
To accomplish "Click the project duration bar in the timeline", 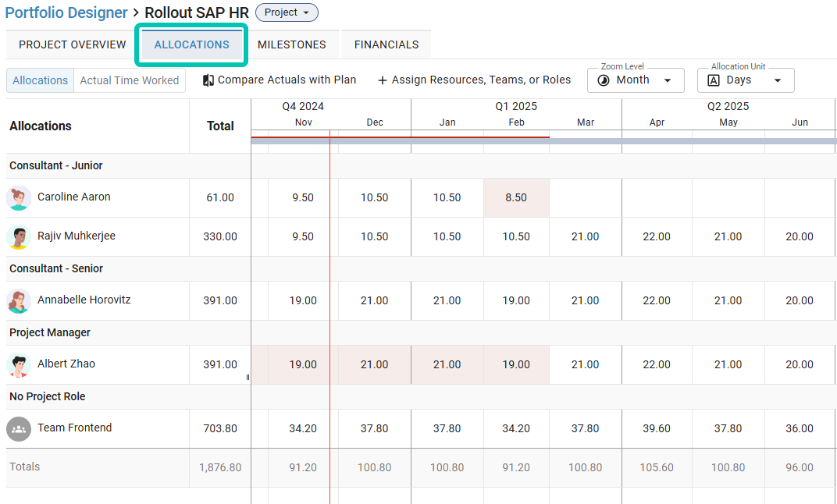I will coord(544,141).
